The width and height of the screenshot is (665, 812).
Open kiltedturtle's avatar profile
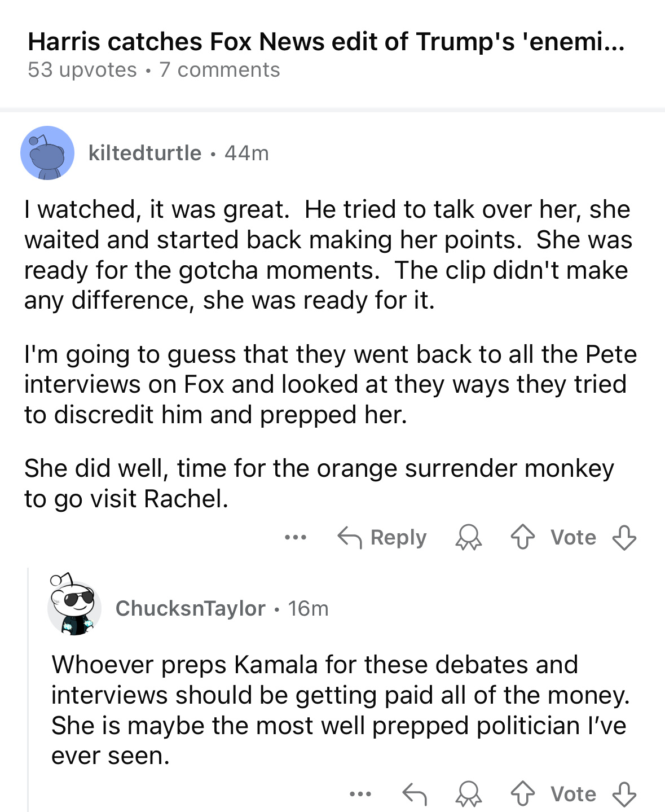[x=47, y=153]
